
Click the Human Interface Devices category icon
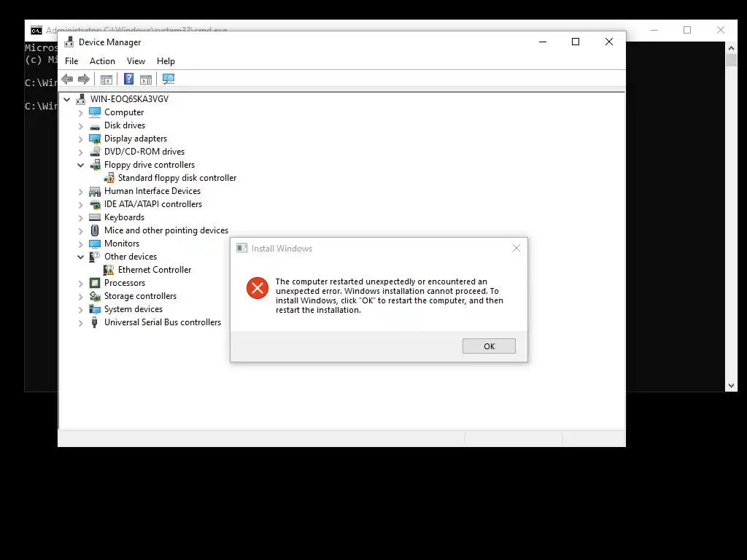(x=95, y=192)
